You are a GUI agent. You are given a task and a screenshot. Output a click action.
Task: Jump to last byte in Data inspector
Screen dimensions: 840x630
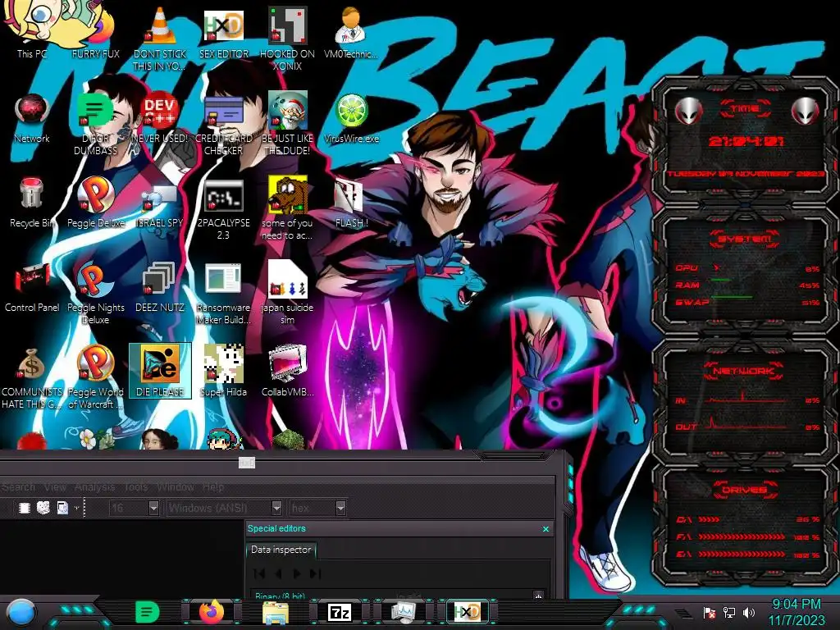[316, 573]
